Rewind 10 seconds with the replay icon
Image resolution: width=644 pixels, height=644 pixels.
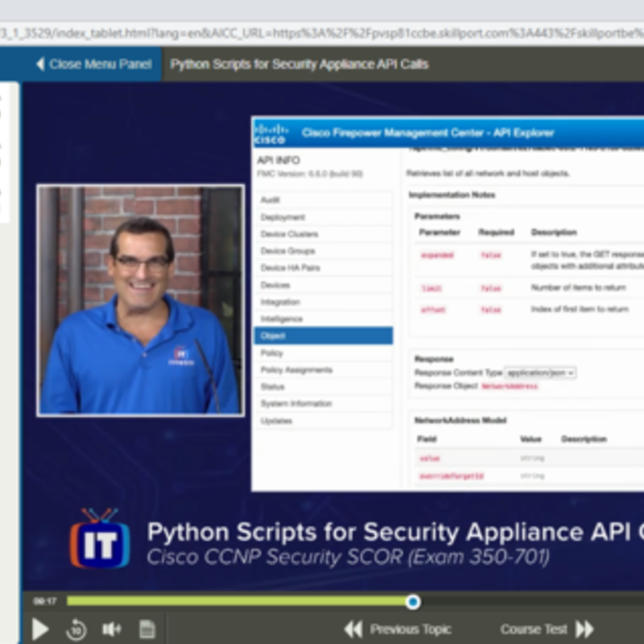pos(76,629)
